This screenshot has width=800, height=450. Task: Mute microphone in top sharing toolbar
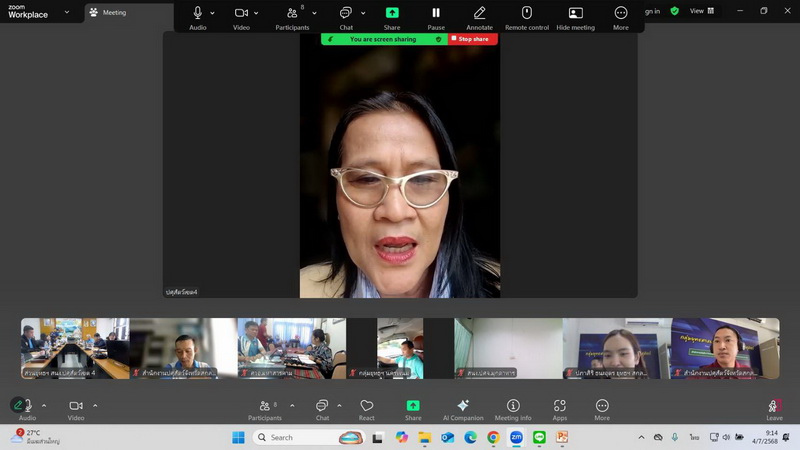[x=197, y=13]
